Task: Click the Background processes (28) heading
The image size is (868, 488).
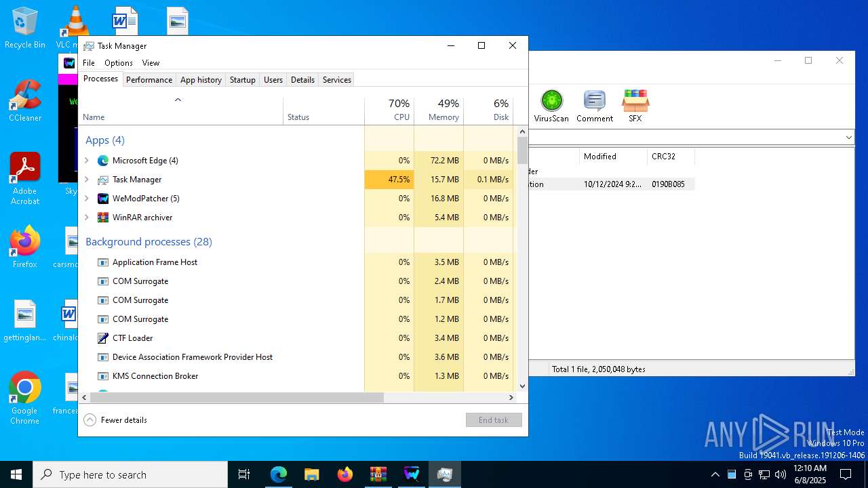Action: [x=149, y=242]
